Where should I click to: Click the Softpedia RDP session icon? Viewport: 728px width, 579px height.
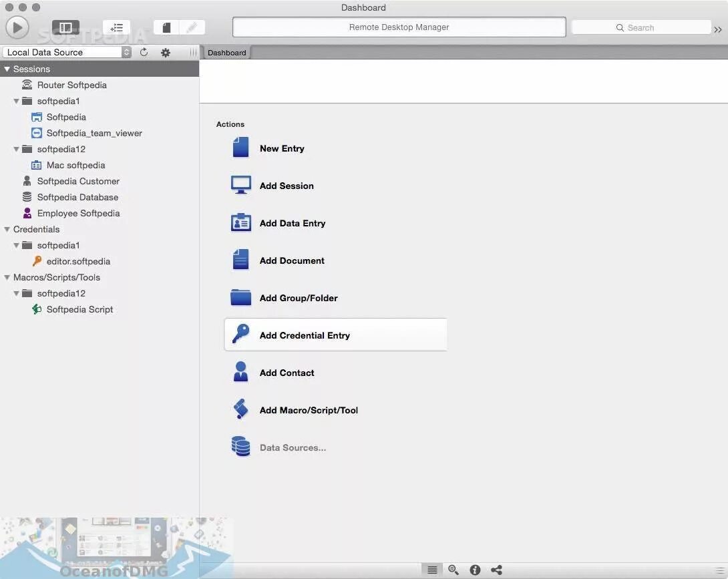click(x=36, y=117)
